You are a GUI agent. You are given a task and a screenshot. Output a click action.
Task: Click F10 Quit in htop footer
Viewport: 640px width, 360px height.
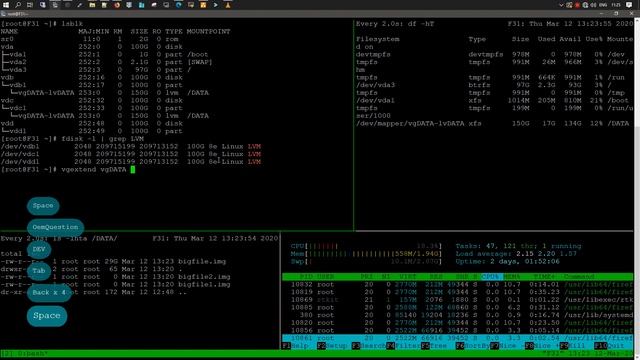click(x=609, y=346)
